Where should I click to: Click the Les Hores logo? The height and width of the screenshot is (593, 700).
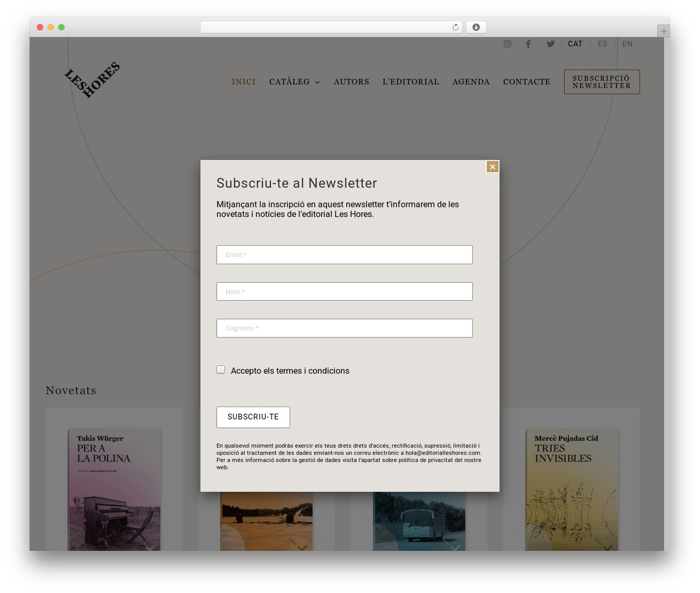[92, 80]
